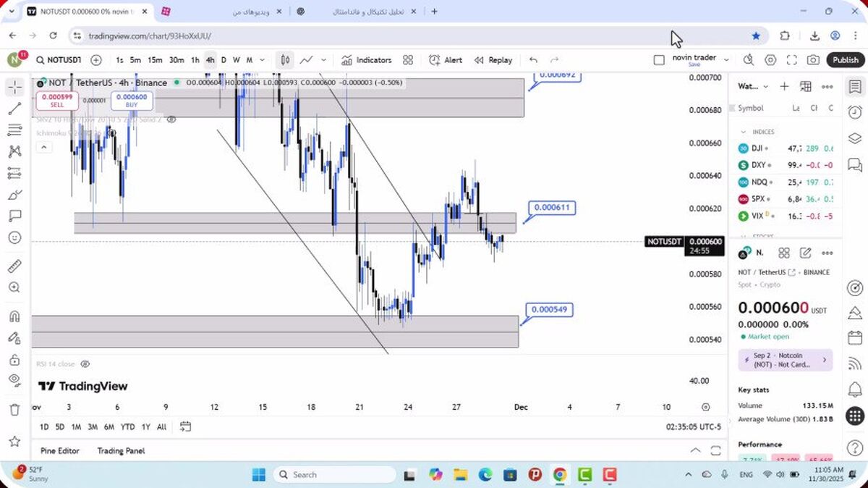Open the Fibonacci and Gann tools
The height and width of the screenshot is (488, 868).
pyautogui.click(x=14, y=130)
